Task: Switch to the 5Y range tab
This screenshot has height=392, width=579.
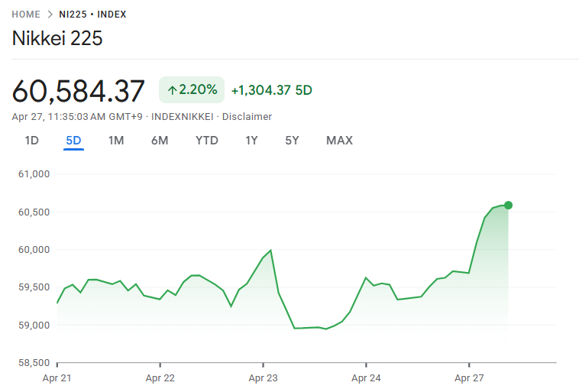Action: click(292, 141)
